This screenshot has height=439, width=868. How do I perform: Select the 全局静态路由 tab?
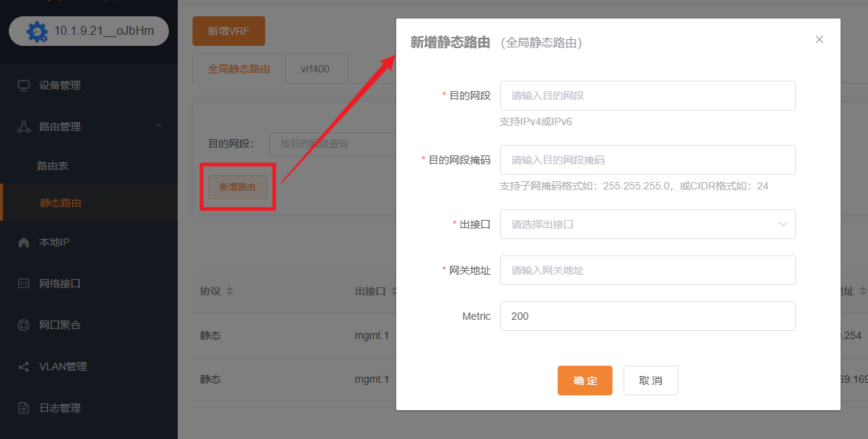pos(238,69)
